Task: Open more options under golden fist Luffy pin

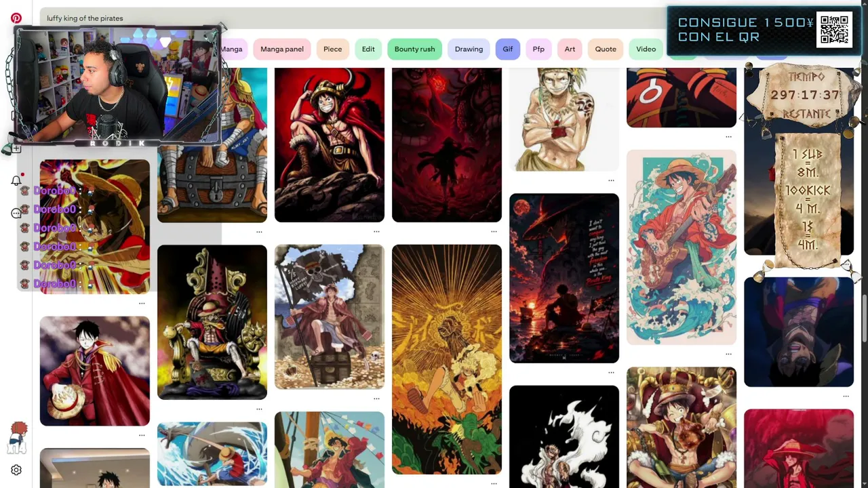Action: (494, 483)
